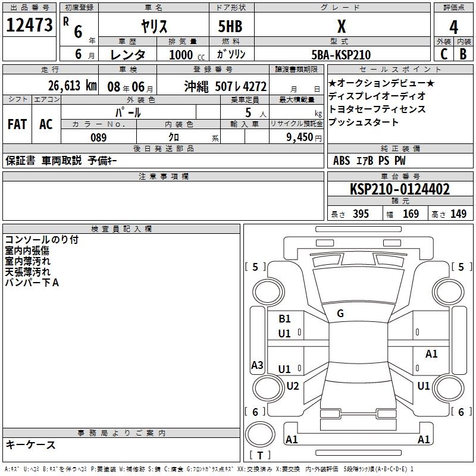Viewport: 476px width, 476px height.
Task: Select ★オークションデビュー★ sales point
Action: coord(381,83)
